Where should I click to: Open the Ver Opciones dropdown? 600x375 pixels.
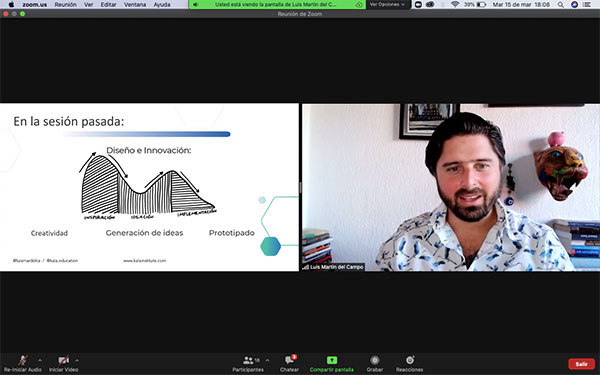coord(387,5)
